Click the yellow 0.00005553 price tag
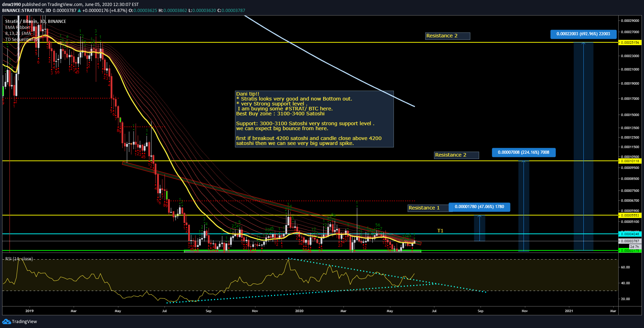The image size is (644, 328). [x=630, y=215]
